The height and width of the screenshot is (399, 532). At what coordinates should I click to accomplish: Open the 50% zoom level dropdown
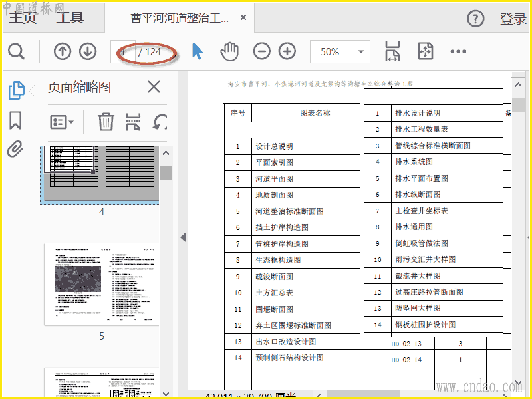click(340, 52)
